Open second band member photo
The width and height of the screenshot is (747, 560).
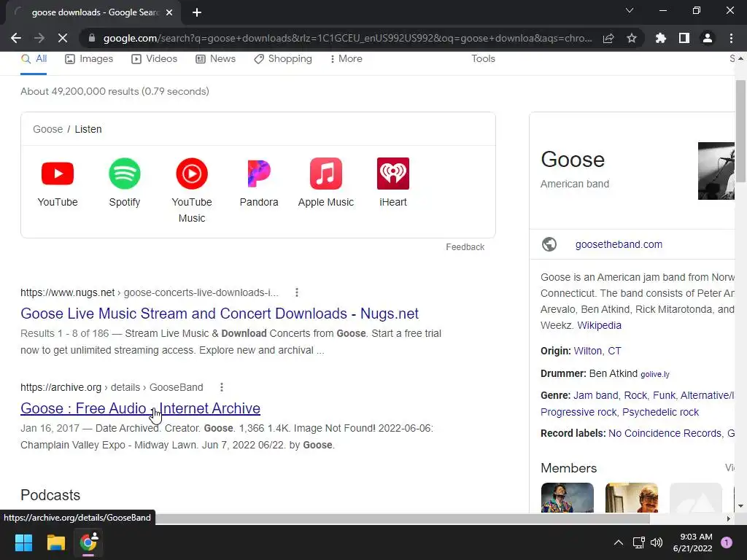631,497
